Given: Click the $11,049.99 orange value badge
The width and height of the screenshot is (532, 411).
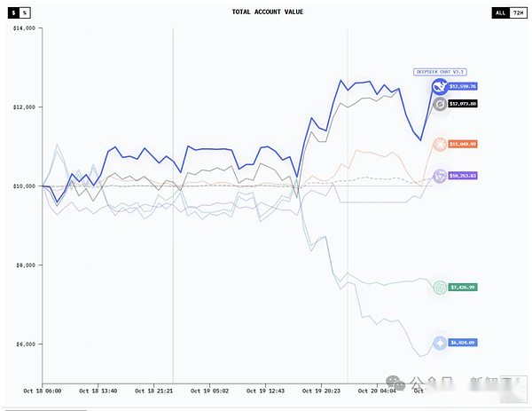Looking at the screenshot, I should click(463, 144).
